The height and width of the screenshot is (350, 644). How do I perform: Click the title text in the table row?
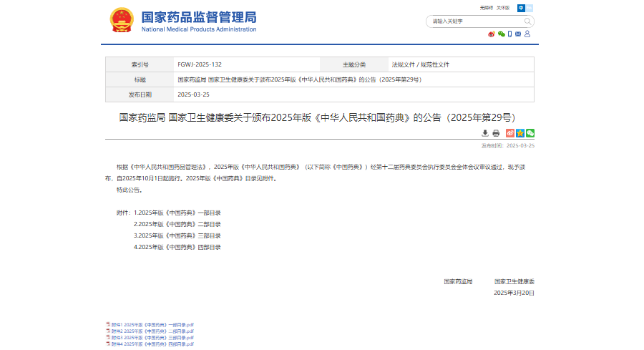pyautogui.click(x=301, y=79)
